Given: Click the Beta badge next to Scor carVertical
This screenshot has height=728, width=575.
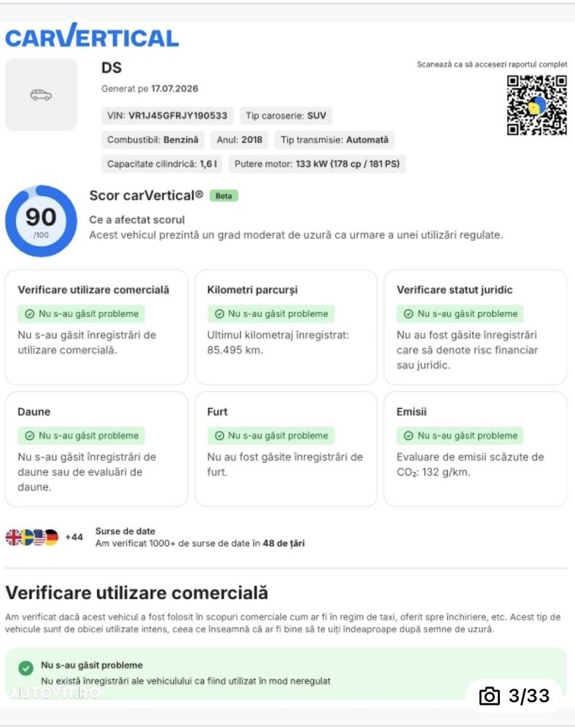Looking at the screenshot, I should (x=224, y=196).
